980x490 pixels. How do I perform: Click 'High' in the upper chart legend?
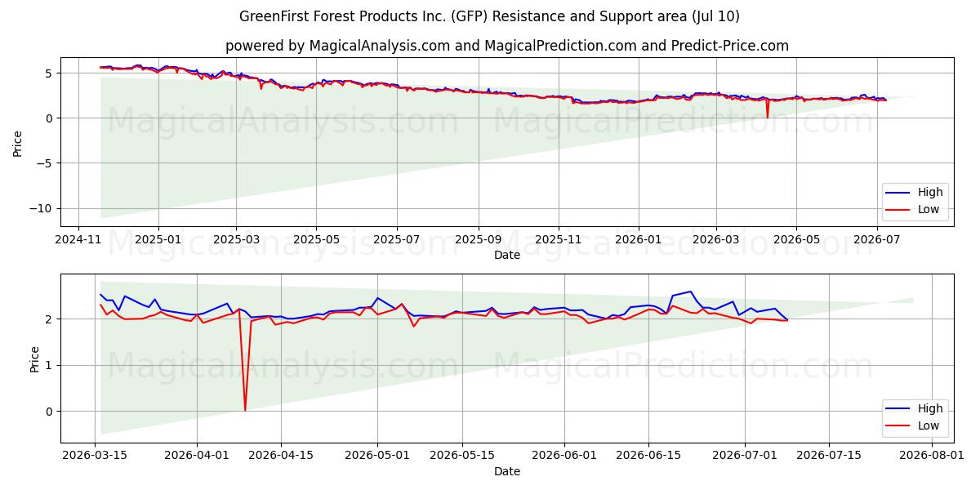[929, 193]
